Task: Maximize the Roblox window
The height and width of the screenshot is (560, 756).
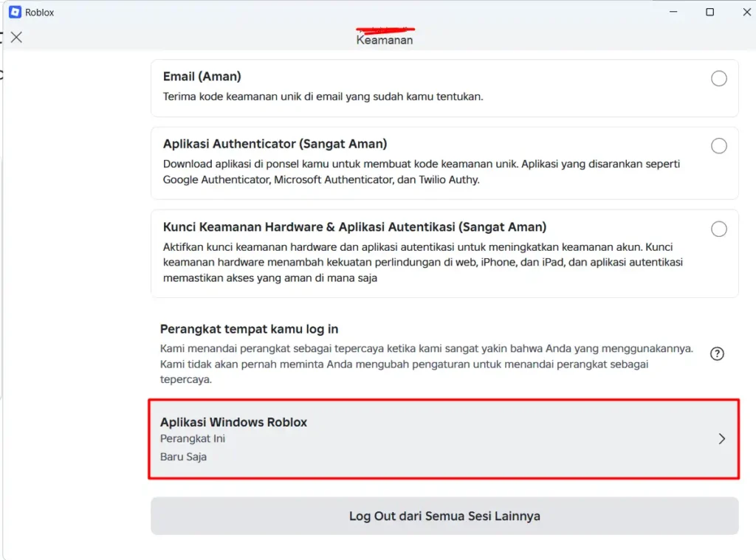Action: coord(709,12)
